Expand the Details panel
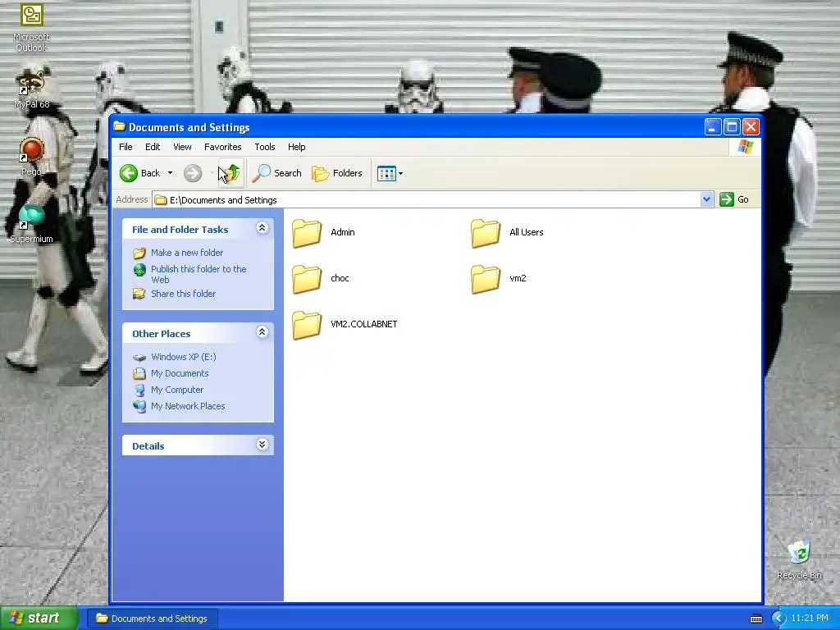 (262, 445)
